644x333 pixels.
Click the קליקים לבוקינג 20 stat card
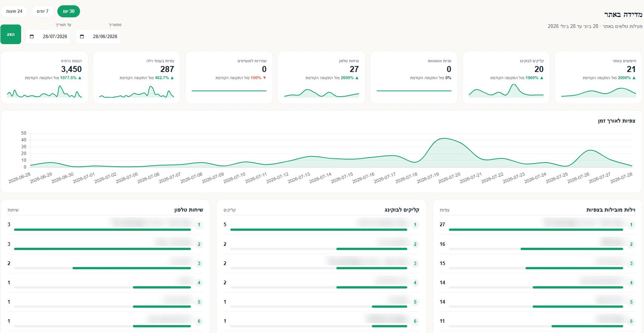(506, 78)
